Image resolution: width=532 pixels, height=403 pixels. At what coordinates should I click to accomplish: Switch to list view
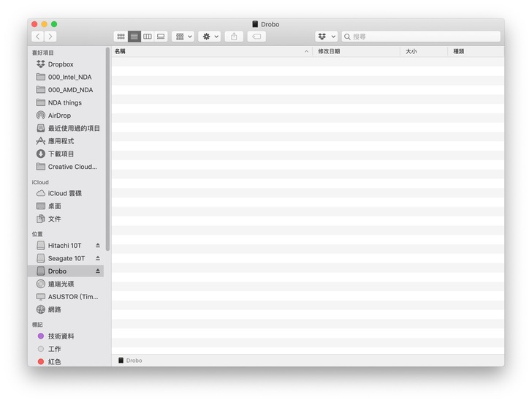(x=134, y=37)
